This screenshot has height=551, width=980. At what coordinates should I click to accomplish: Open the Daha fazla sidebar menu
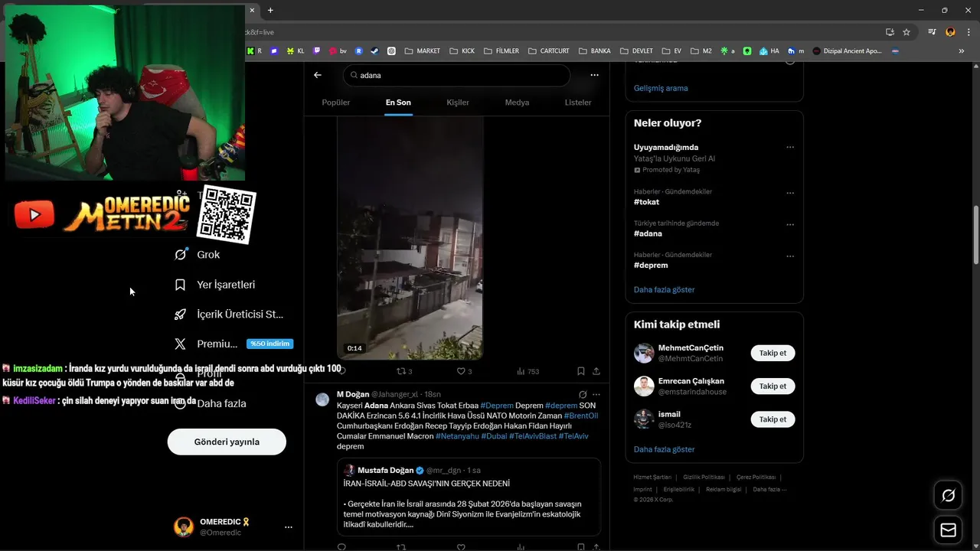[x=210, y=403]
